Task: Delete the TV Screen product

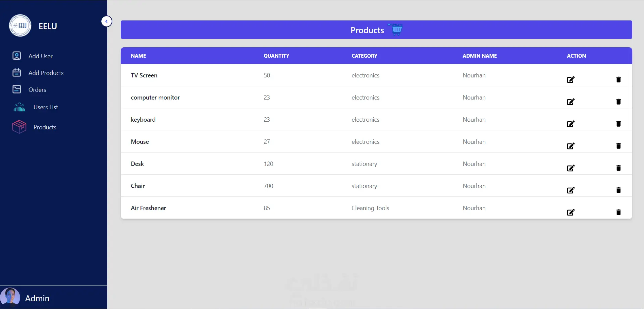Action: click(x=619, y=79)
